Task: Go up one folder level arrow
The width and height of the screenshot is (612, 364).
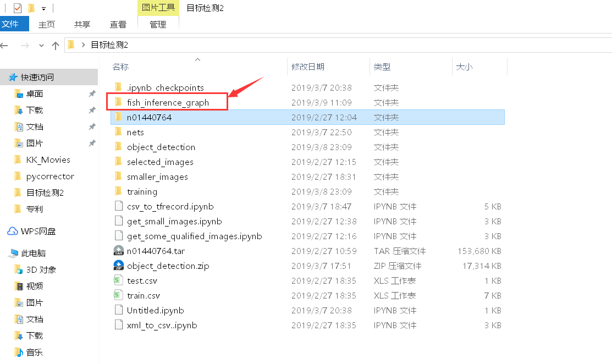Action: coord(56,46)
